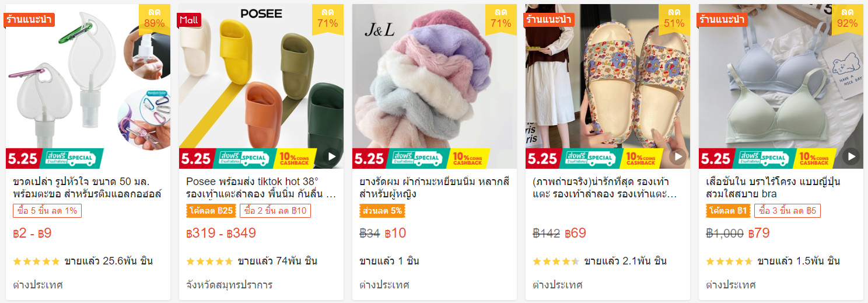This screenshot has width=868, height=303.
Task: Play video on fluffy hair scrunchie product
Action: [504, 156]
